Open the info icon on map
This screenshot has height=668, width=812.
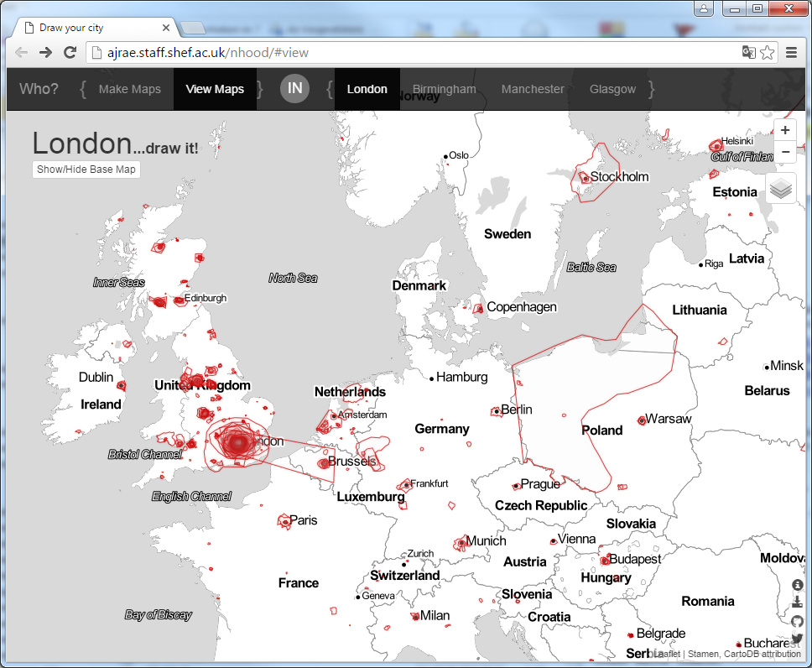point(797,584)
